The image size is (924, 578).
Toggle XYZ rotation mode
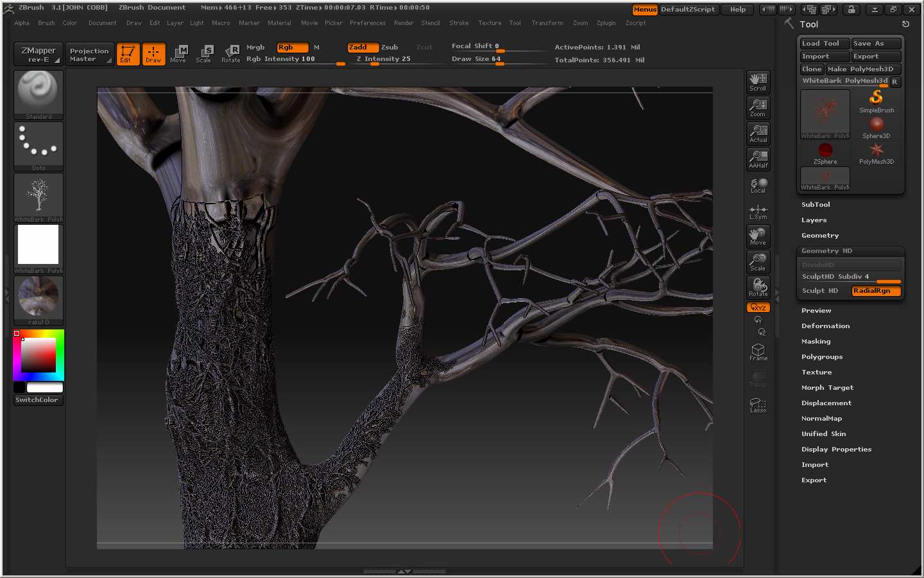pos(758,308)
